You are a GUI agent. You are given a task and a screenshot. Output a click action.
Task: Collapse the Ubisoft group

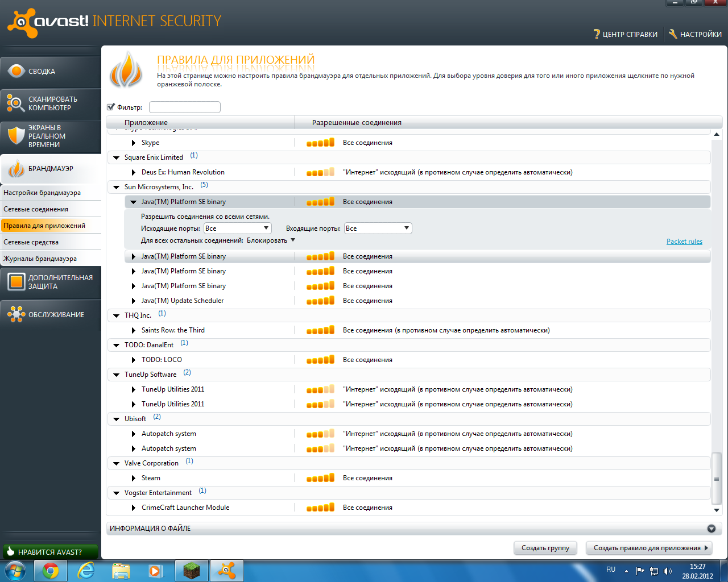point(117,419)
